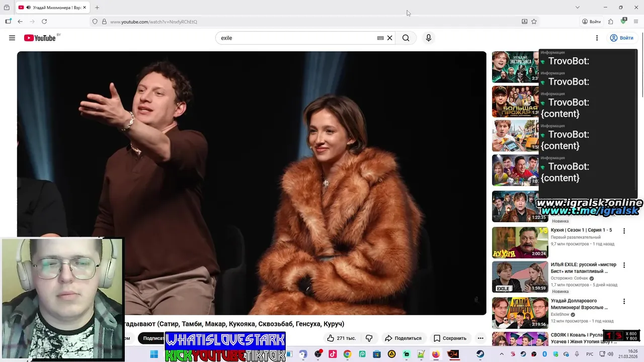644x362 pixels.
Task: Open the YouTube guide hamburger menu
Action: click(x=12, y=38)
